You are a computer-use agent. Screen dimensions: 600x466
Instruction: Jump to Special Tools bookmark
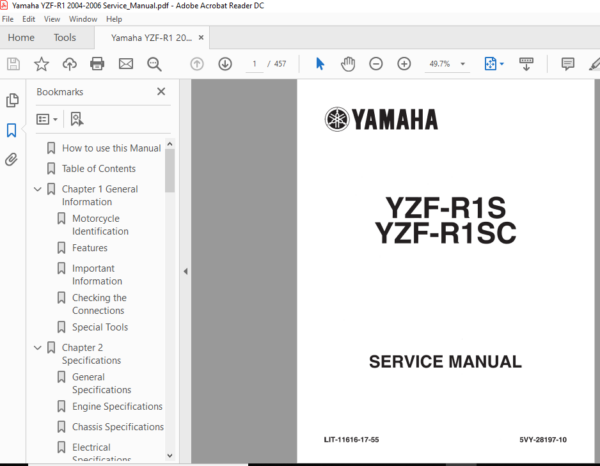(x=100, y=327)
